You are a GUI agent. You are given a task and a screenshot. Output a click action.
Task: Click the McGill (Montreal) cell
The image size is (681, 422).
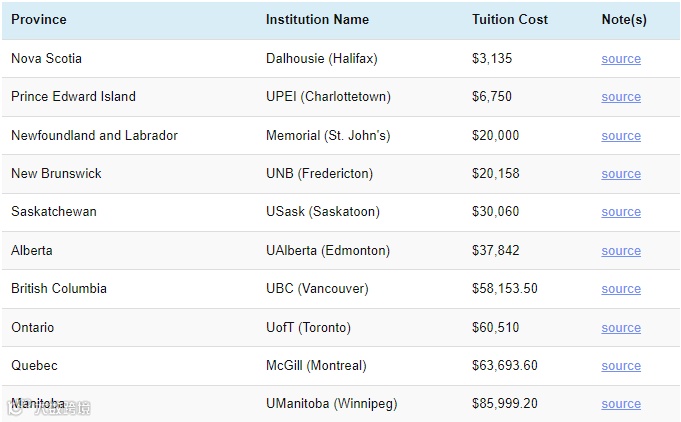(316, 365)
